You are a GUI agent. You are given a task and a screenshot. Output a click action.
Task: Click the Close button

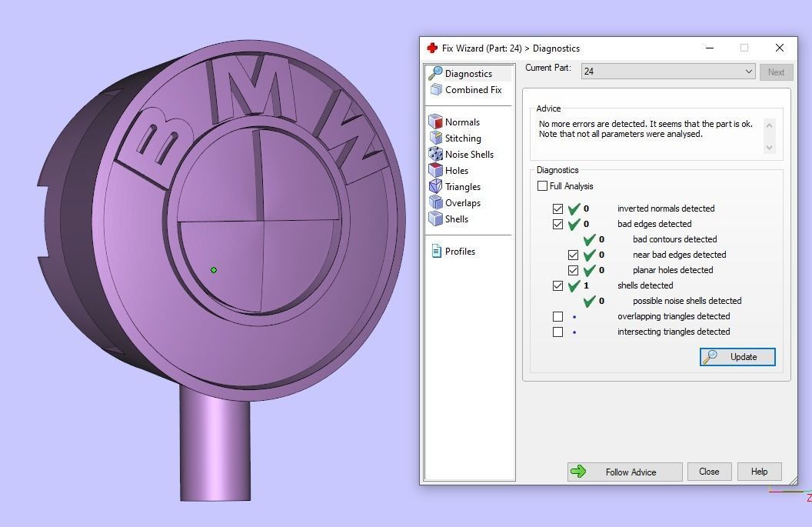[709, 472]
